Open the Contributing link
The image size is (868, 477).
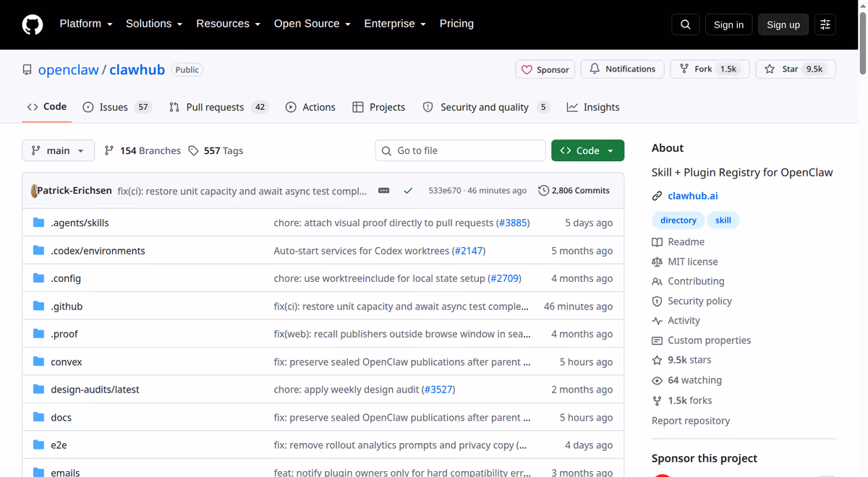point(696,281)
